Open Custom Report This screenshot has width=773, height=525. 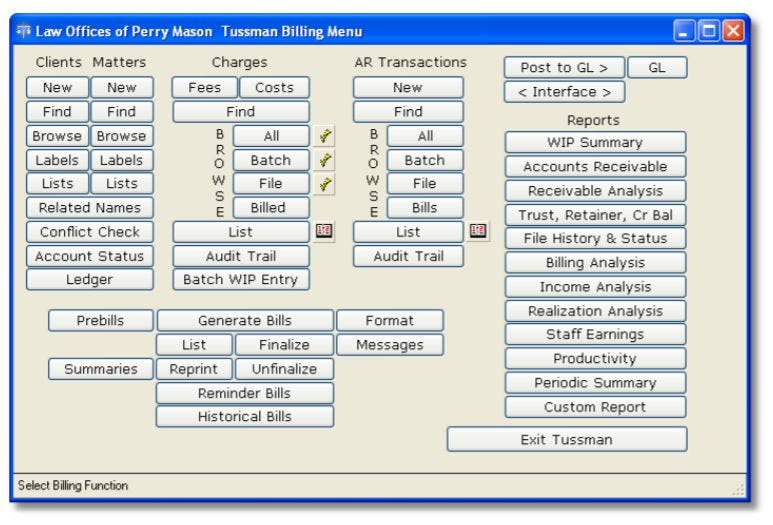pyautogui.click(x=596, y=407)
